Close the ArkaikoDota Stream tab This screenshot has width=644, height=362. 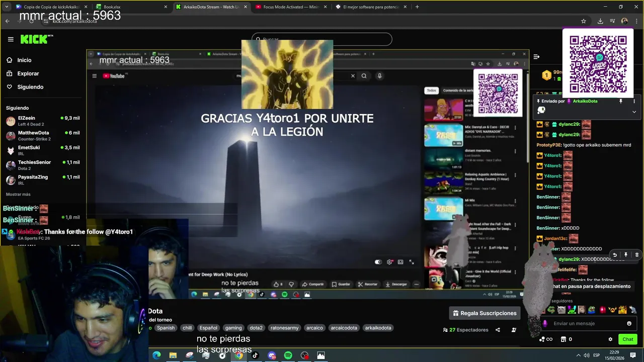coord(246,7)
